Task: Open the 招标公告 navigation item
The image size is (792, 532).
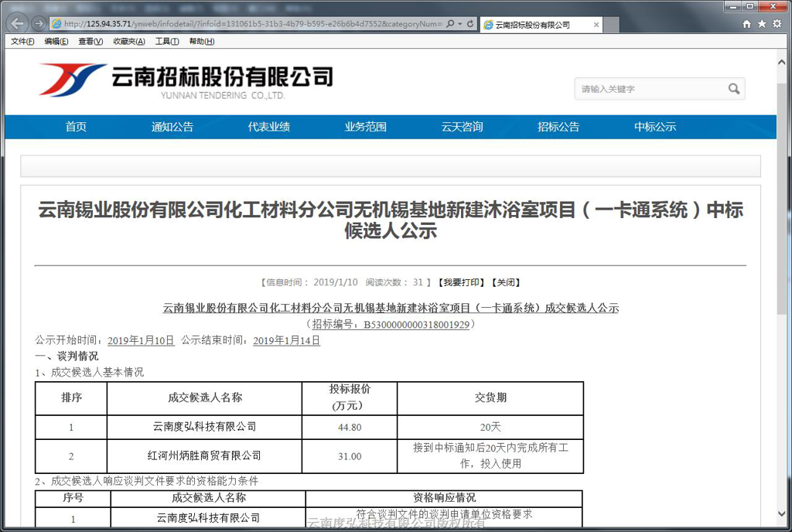Action: click(558, 127)
